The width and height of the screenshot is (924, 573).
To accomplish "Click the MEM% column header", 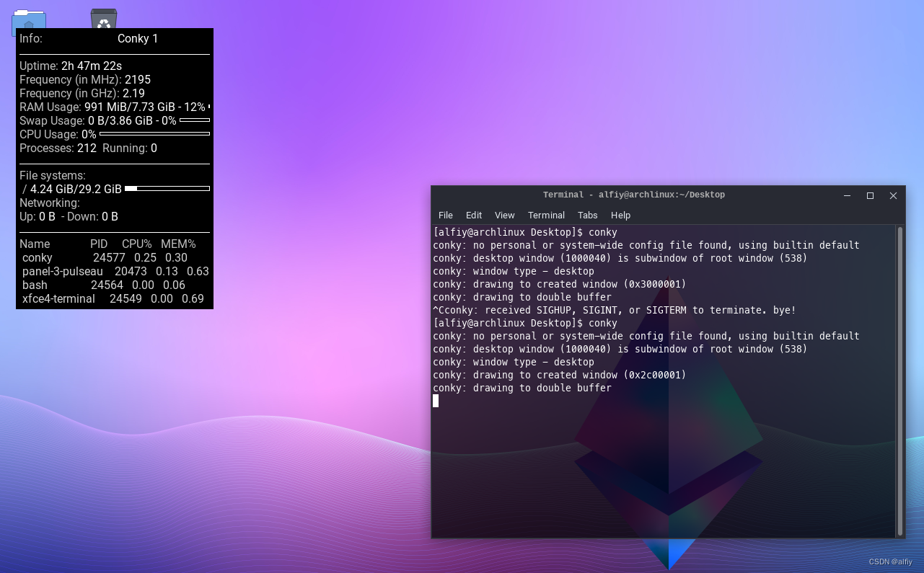I will pos(178,244).
